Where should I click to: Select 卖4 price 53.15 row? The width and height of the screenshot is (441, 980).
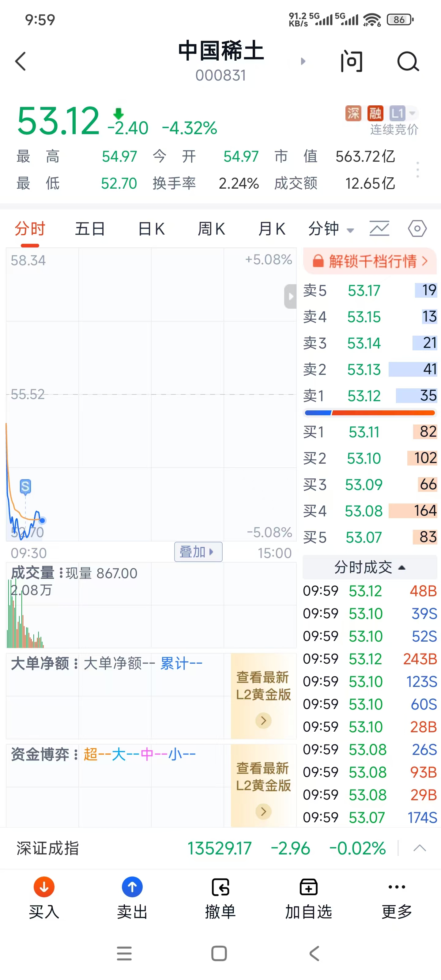click(x=370, y=317)
